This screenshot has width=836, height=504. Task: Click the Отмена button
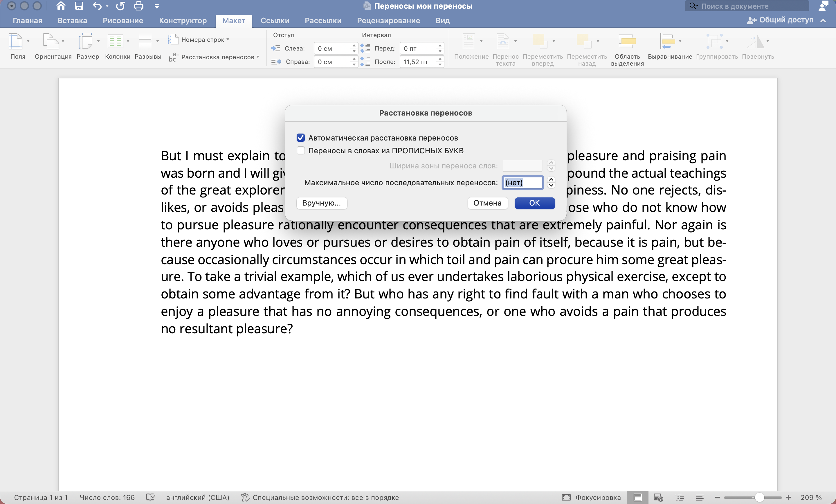tap(487, 203)
